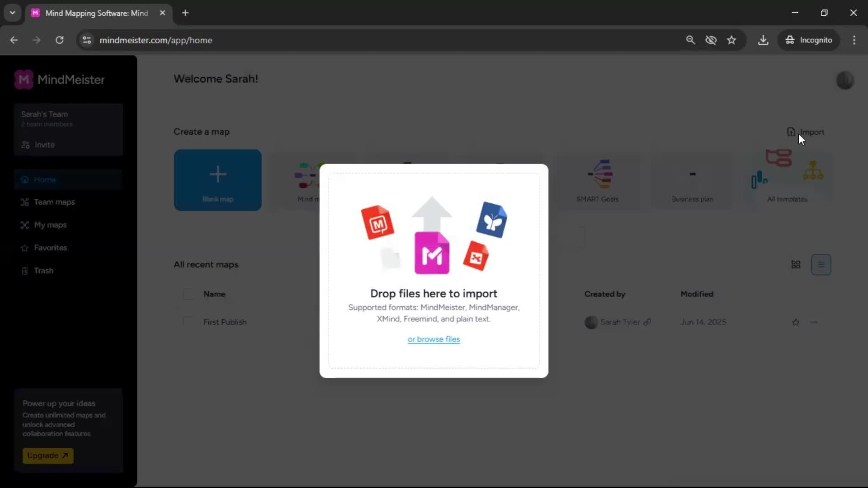View site information icon in address bar
This screenshot has width=868, height=488.
coord(87,40)
